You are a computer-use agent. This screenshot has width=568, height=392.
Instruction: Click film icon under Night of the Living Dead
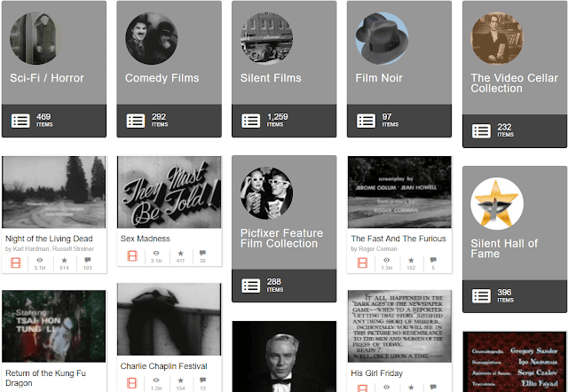click(16, 263)
